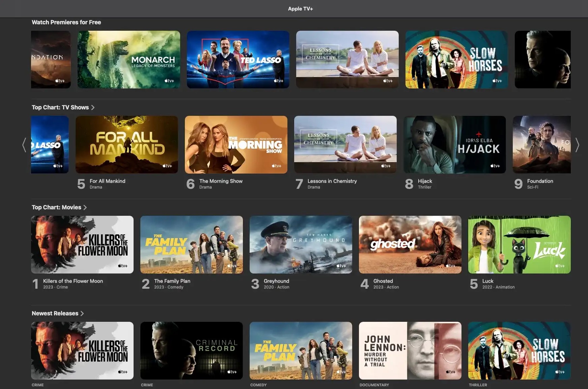Click 'Watch Premieres for Free' heading

[66, 22]
